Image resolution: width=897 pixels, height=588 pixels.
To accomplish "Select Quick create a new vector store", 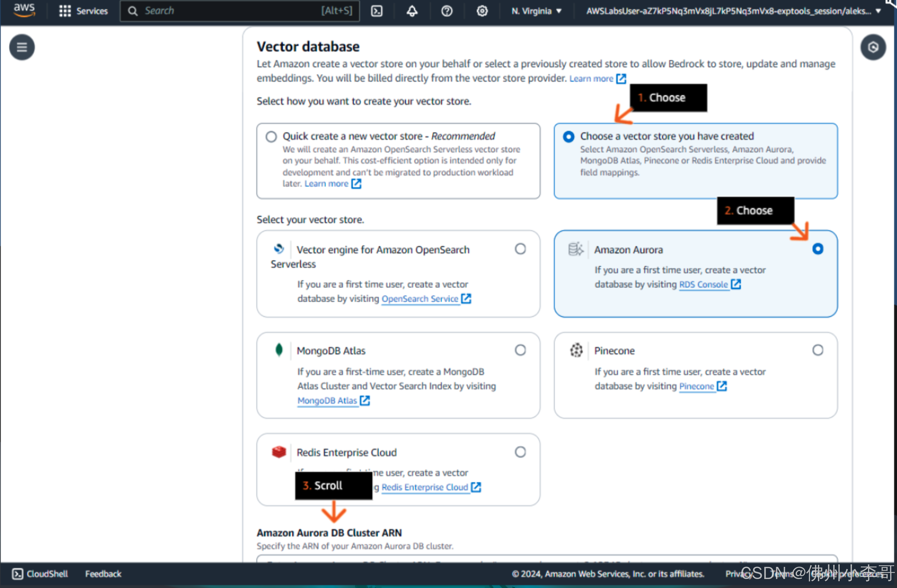I will coord(271,136).
